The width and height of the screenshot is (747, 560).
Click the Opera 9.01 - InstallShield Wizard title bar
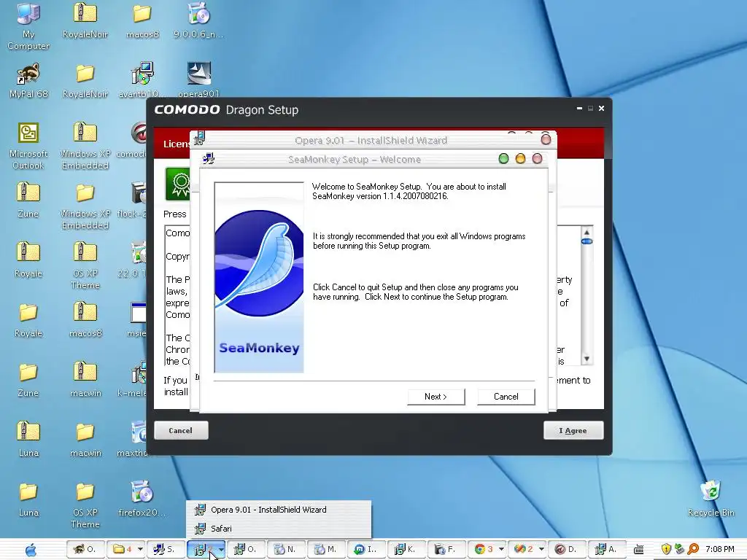[371, 141]
